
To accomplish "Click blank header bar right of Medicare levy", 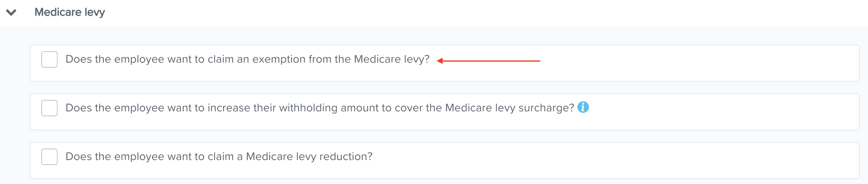I will pos(486,13).
